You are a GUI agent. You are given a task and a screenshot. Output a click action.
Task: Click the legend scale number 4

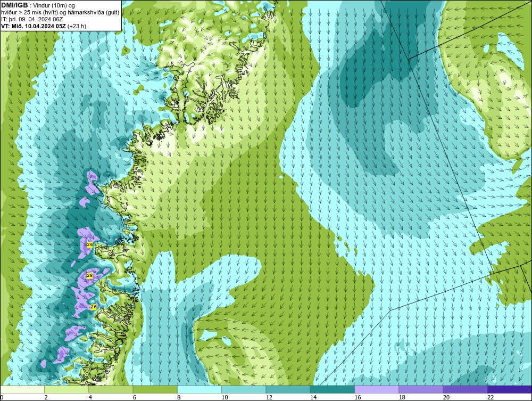[x=90, y=398]
